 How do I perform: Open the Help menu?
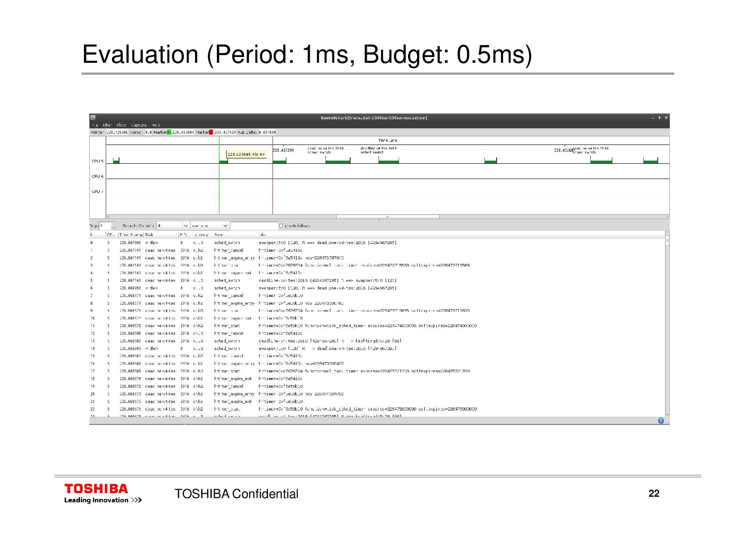155,125
